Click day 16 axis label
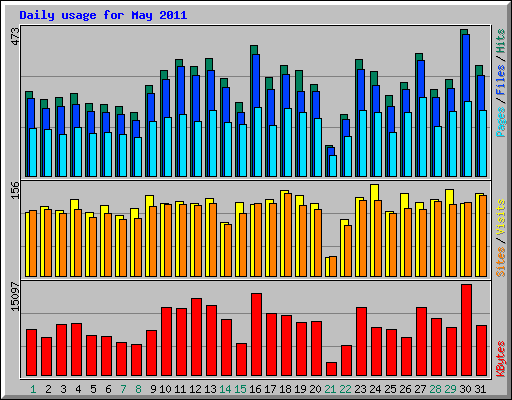512x400 pixels. [x=255, y=389]
